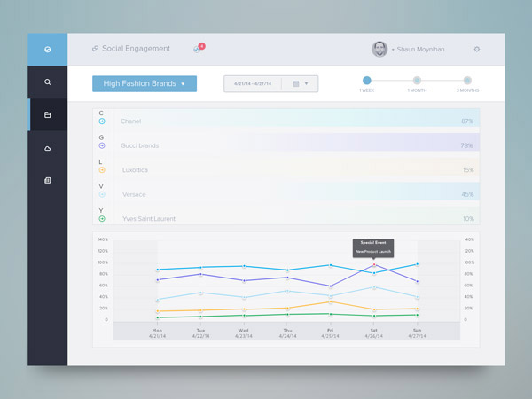
Task: Click the Special Event New Product Launch tooltip
Action: 373,247
